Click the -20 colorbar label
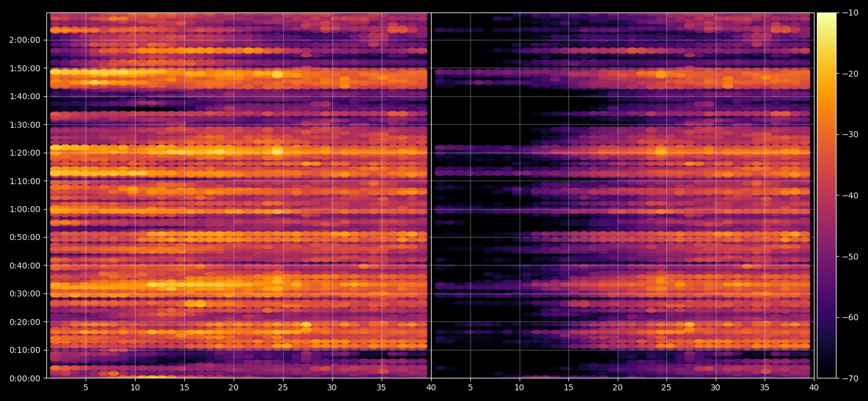This screenshot has width=868, height=401. point(850,74)
